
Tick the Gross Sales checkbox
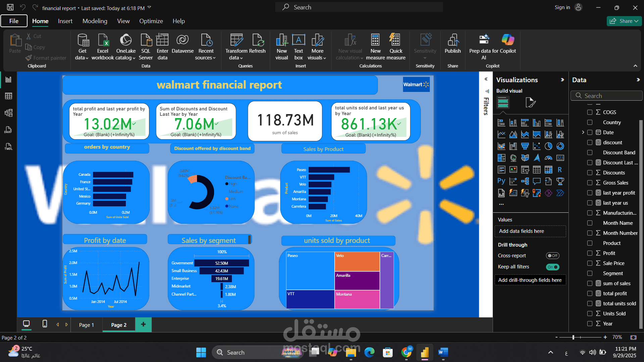coord(590,183)
